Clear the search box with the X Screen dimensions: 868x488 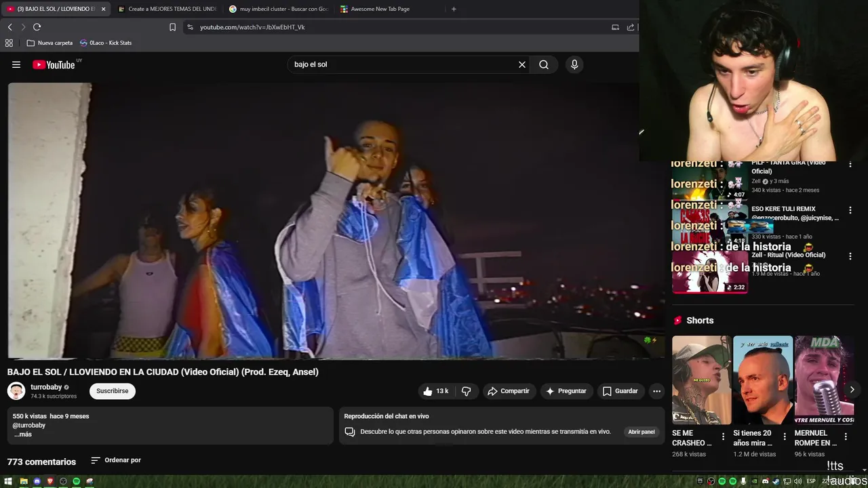point(522,64)
